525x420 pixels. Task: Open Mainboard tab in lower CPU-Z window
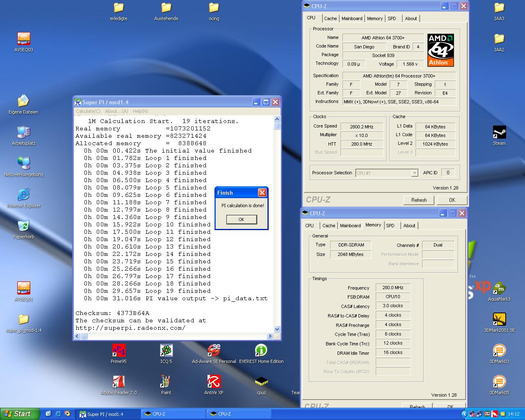tap(350, 226)
